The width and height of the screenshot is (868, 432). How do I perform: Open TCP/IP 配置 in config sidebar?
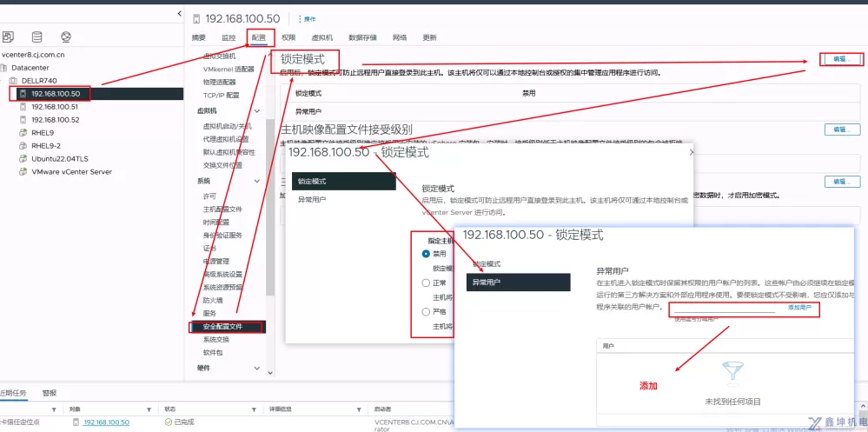point(221,96)
